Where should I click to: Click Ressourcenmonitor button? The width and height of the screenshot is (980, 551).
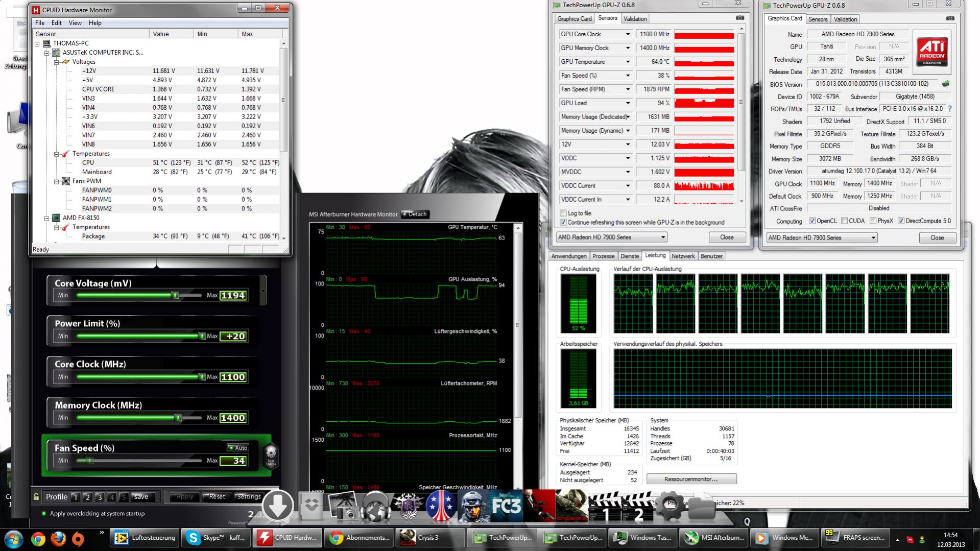click(691, 479)
